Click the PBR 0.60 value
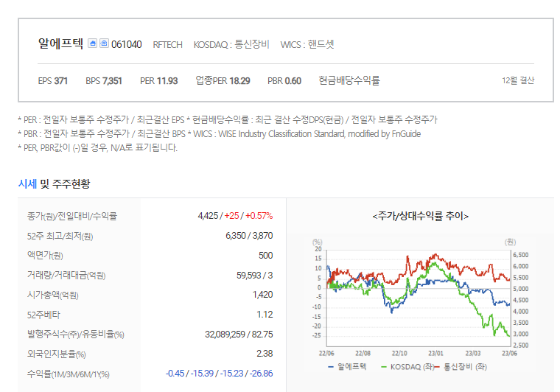This screenshot has width=560, height=392. pos(284,81)
